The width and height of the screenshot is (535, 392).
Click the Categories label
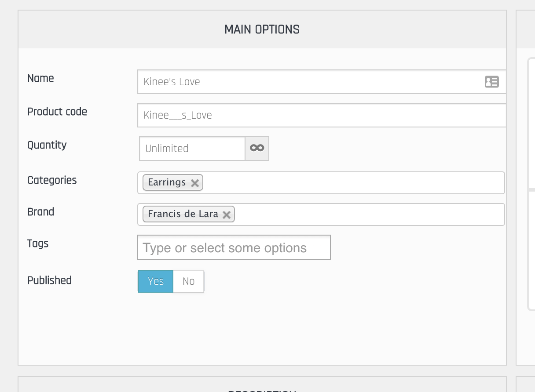pos(52,180)
